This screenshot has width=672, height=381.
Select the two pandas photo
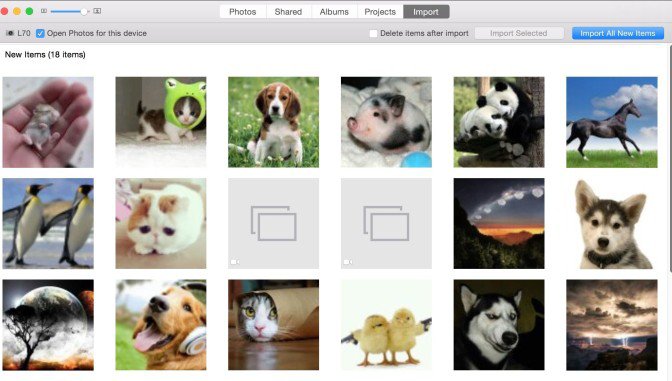point(499,122)
